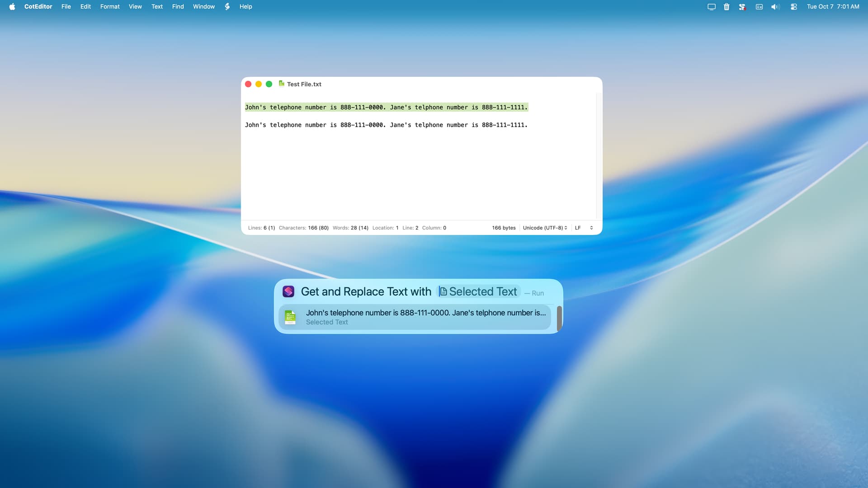Open the volume icon in the menu bar
868x488 pixels.
tap(775, 7)
